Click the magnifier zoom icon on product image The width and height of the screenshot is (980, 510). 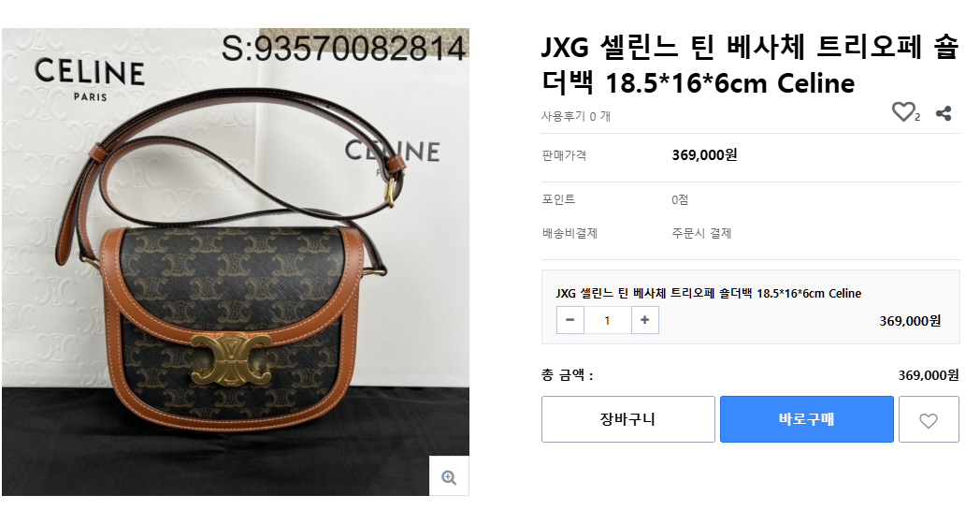[x=449, y=478]
